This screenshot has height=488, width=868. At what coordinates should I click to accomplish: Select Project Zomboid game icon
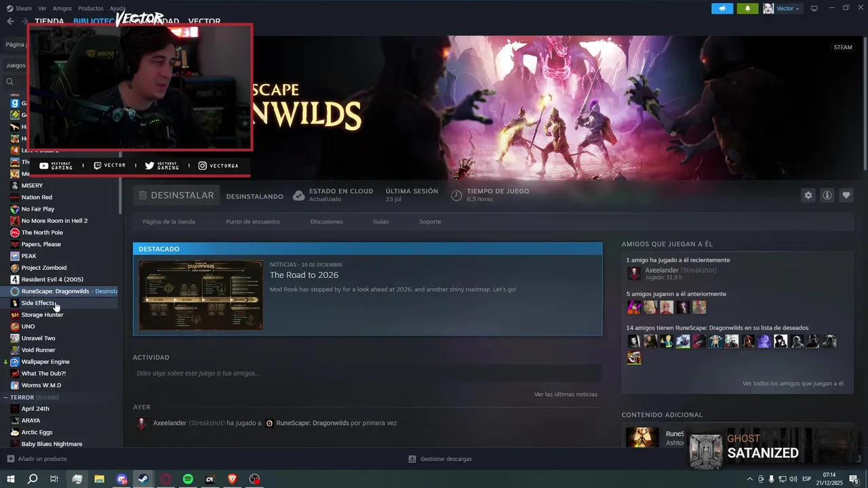(x=15, y=268)
